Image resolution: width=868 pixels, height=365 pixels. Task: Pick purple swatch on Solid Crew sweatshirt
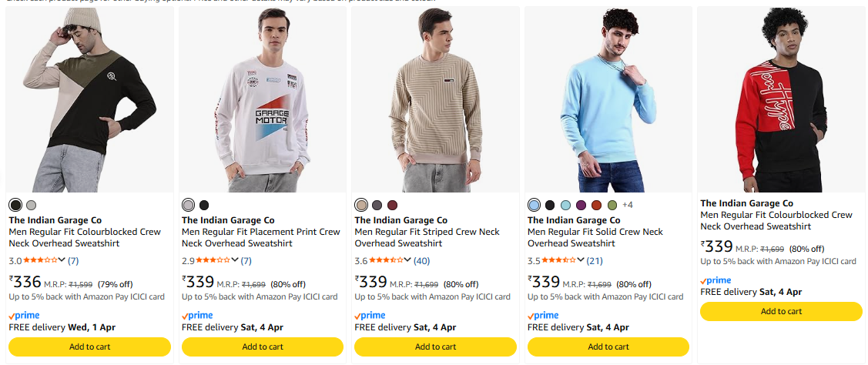(x=581, y=205)
